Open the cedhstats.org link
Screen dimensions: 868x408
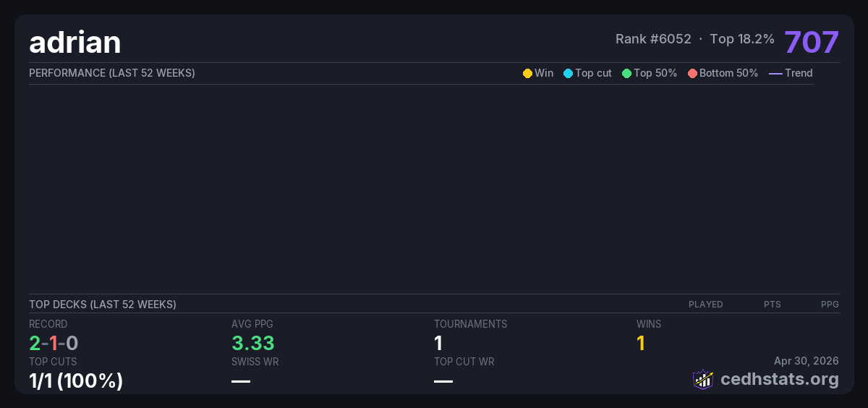[769, 379]
